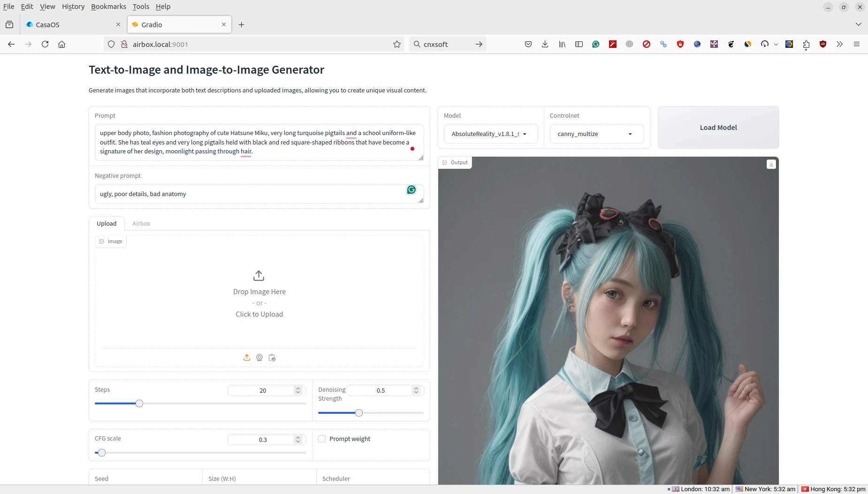This screenshot has width=868, height=494.
Task: Click the Save to Pocket icon
Action: (x=528, y=44)
